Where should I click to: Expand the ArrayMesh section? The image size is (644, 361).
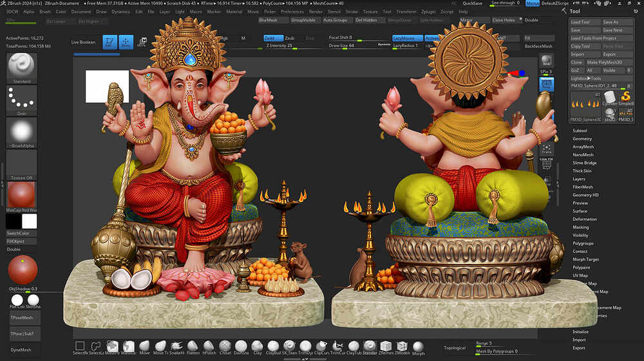click(583, 147)
